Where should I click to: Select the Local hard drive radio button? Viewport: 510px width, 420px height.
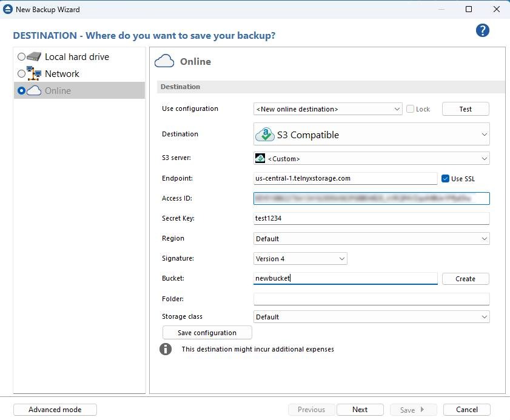pos(21,56)
